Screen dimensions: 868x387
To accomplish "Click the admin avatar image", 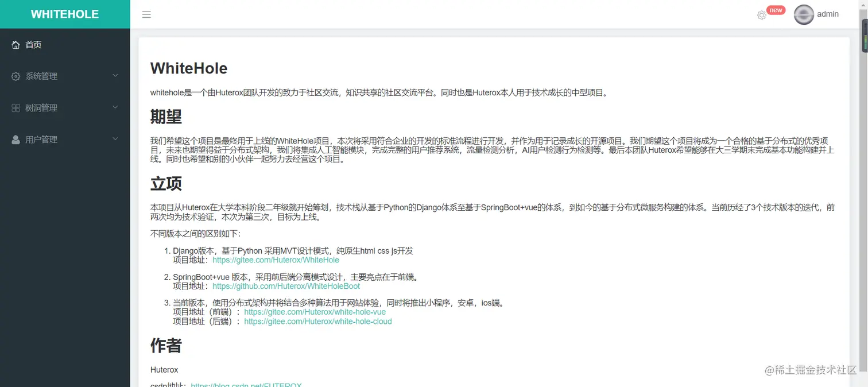I will click(804, 14).
